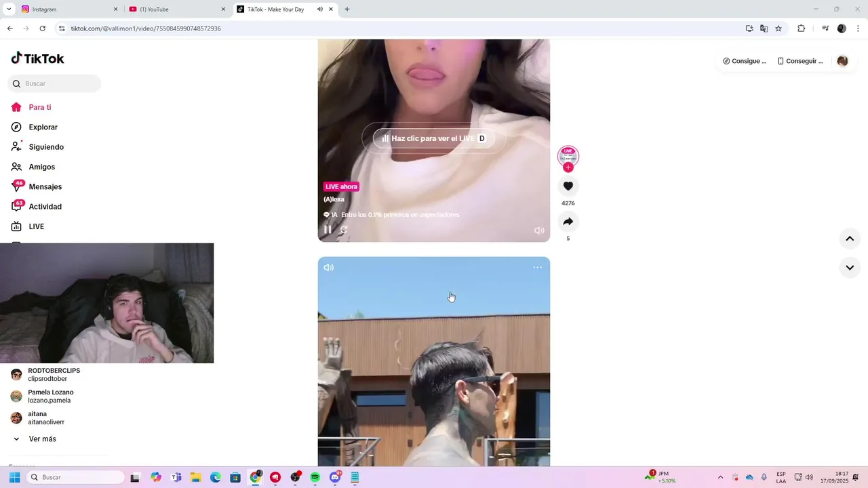Install app via address bar icon
The image size is (868, 488).
pyautogui.click(x=749, y=28)
